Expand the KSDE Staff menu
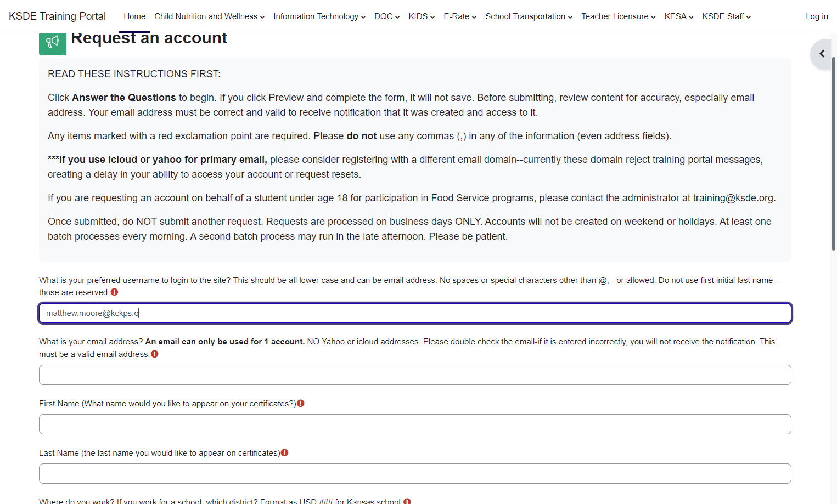The width and height of the screenshot is (837, 504). [727, 16]
